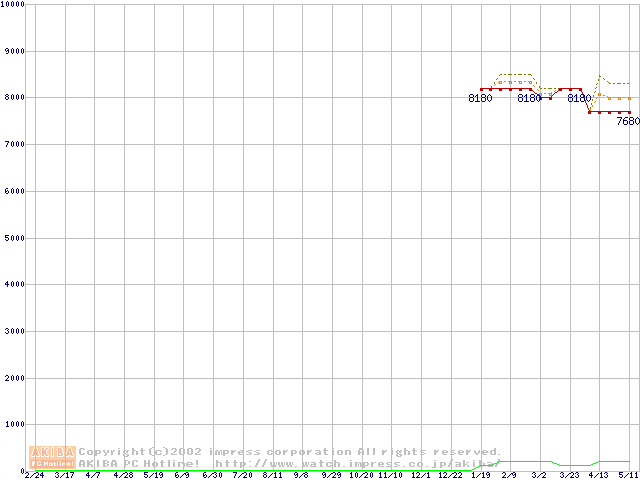Click the 10/20 date on x-axis

click(x=360, y=475)
